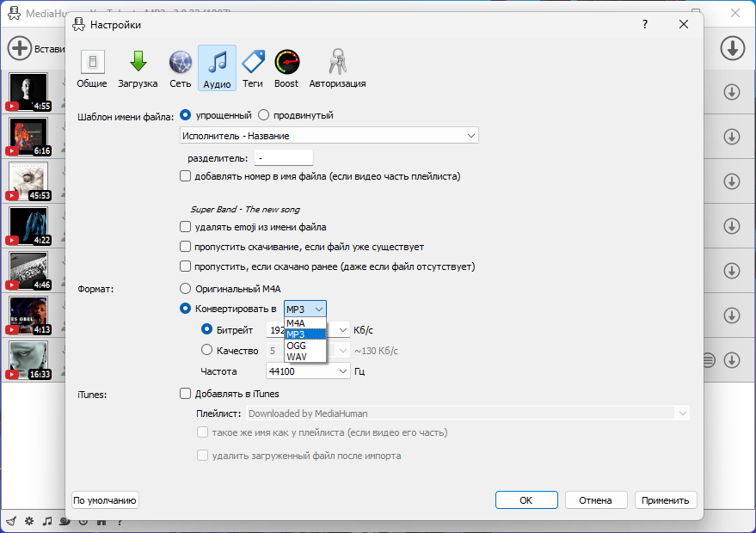The height and width of the screenshot is (533, 756).
Task: Check пропустить, если скачано ранее
Action: pos(185,266)
